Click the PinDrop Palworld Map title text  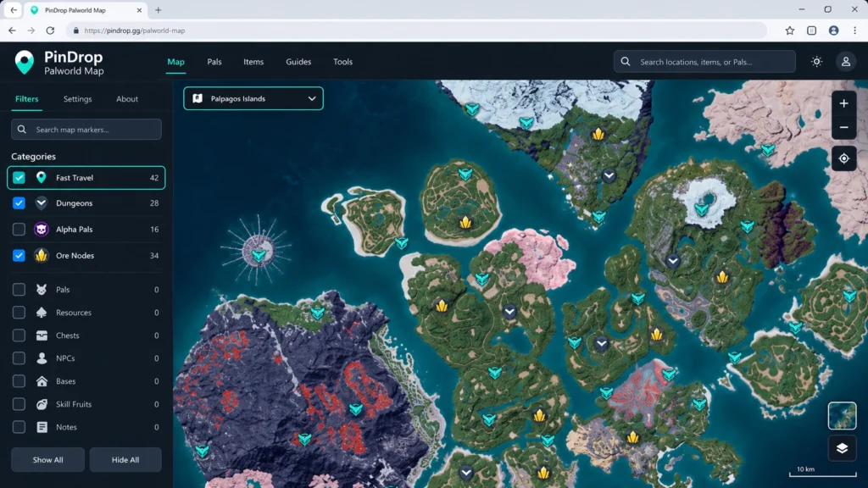click(x=74, y=63)
